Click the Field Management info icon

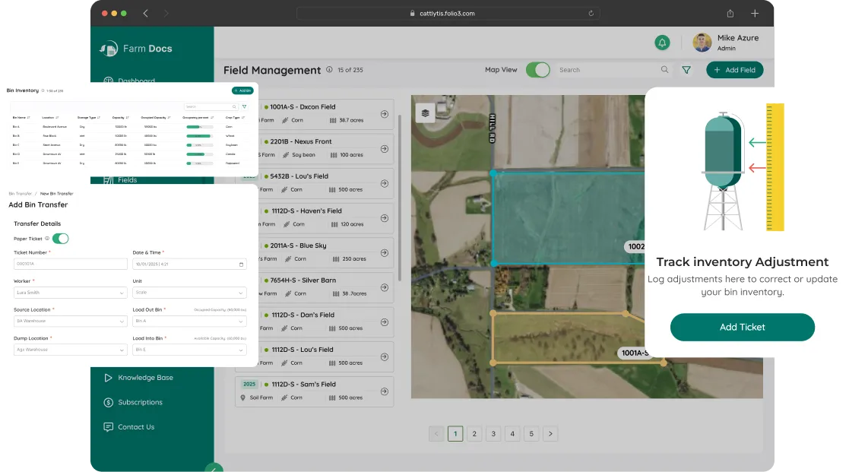(329, 70)
